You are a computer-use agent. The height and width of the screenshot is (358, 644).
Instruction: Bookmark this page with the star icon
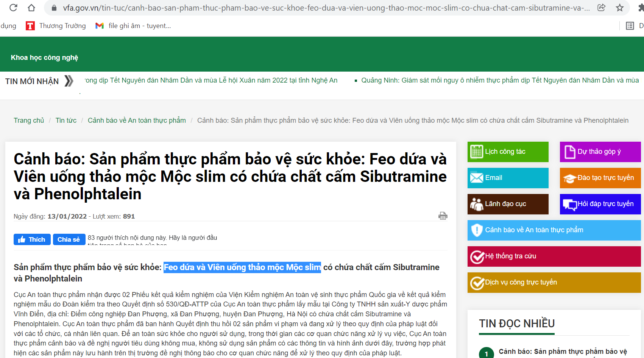coord(619,8)
